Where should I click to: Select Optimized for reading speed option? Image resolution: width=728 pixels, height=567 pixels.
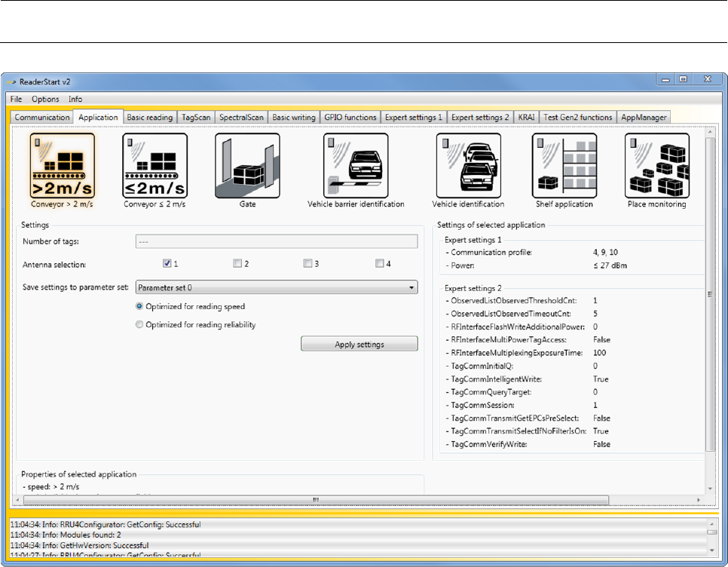(139, 307)
